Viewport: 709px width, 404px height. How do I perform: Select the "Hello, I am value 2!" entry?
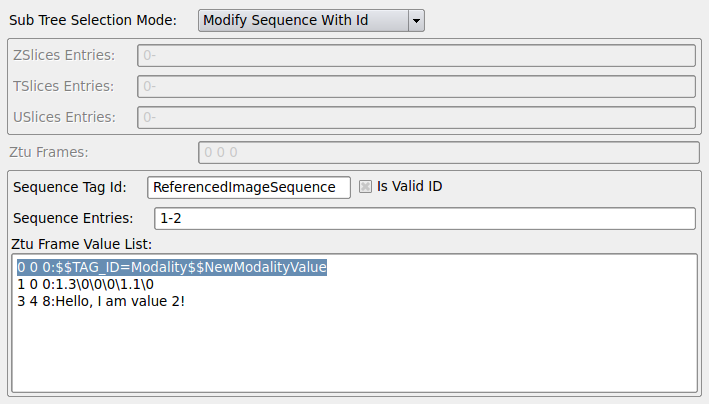pyautogui.click(x=100, y=301)
